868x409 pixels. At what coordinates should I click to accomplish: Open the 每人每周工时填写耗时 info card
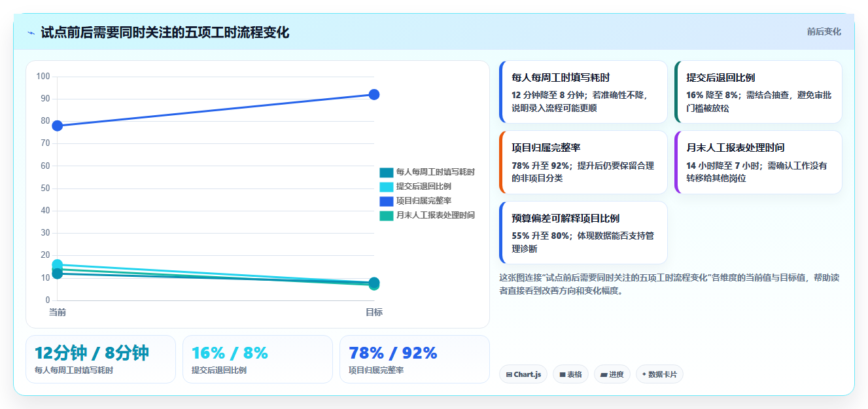(x=583, y=92)
